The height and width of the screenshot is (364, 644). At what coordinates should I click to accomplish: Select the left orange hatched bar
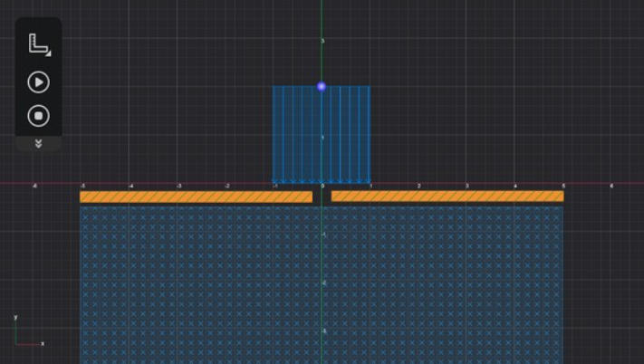(196, 196)
